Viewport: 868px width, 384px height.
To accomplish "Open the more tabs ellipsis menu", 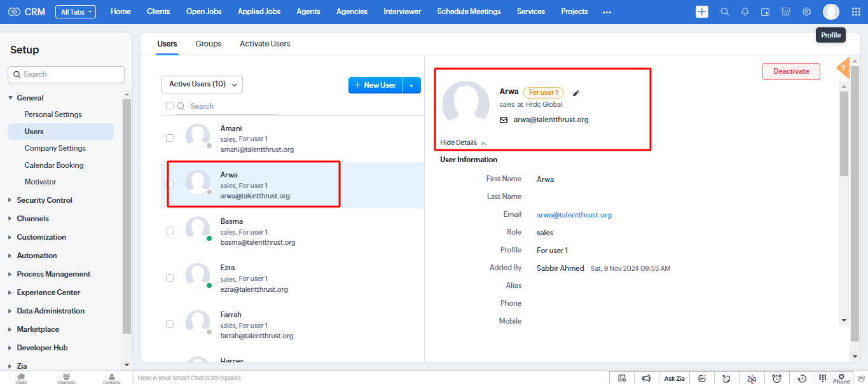I will [x=607, y=12].
